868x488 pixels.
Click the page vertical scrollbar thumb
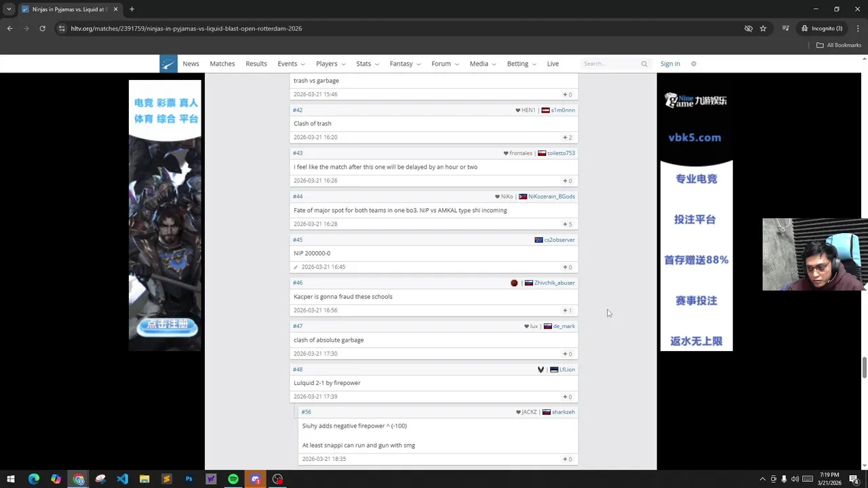click(x=864, y=367)
